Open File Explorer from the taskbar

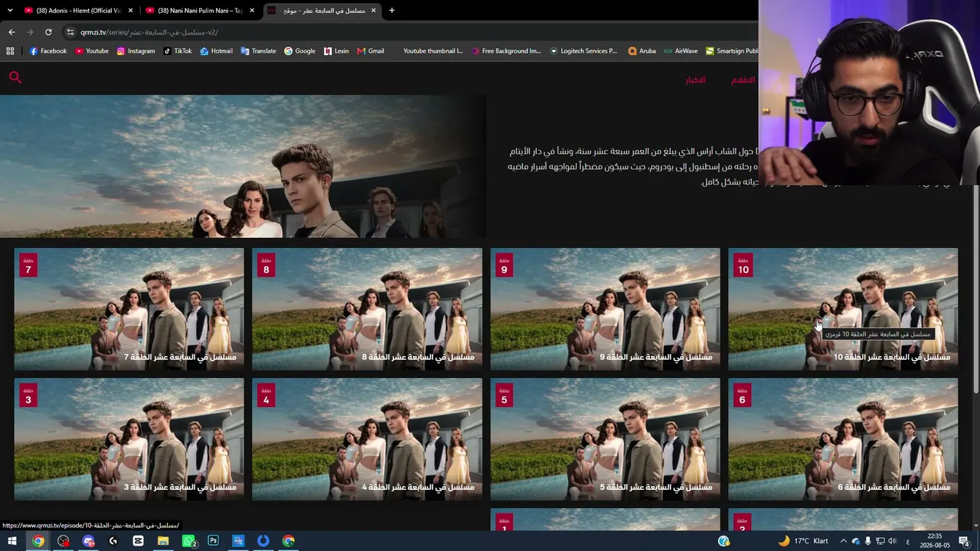[163, 541]
